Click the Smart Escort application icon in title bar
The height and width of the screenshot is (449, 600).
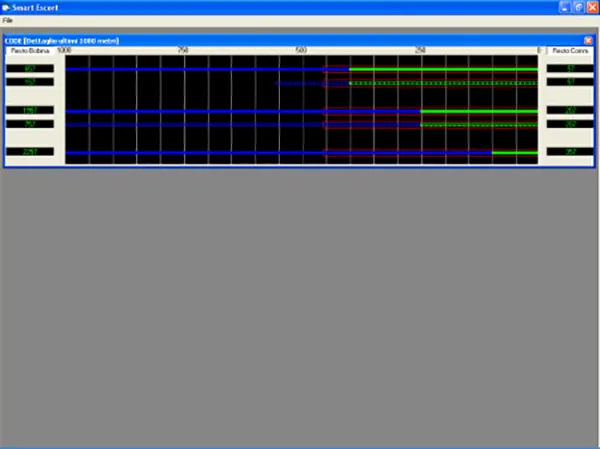tap(5, 7)
